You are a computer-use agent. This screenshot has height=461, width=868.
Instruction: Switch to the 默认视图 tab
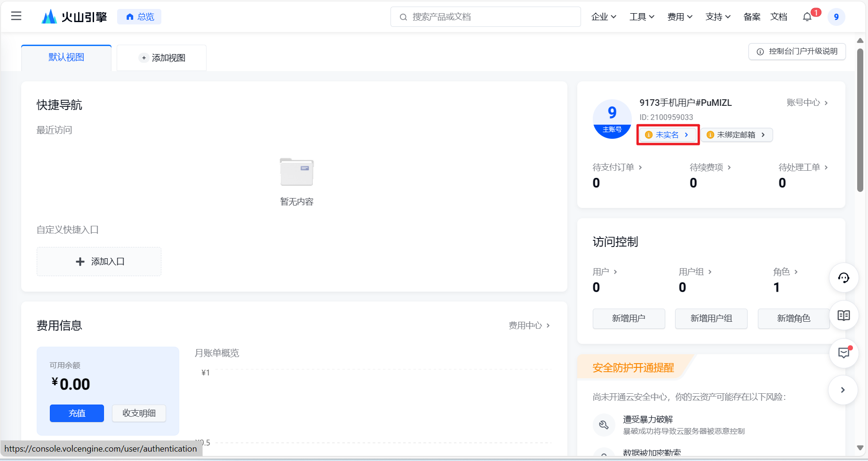pyautogui.click(x=66, y=57)
